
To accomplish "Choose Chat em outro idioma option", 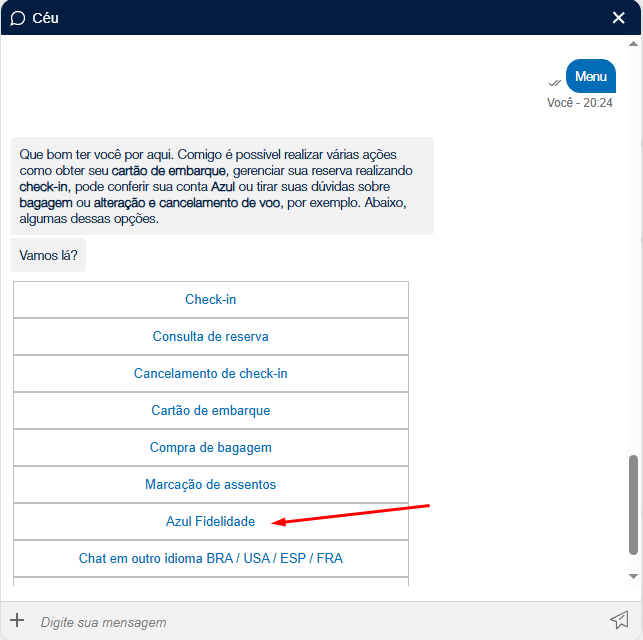I will (211, 558).
